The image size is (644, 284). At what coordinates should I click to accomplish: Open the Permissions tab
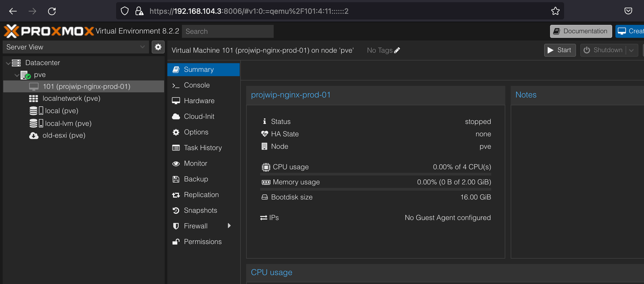tap(204, 241)
